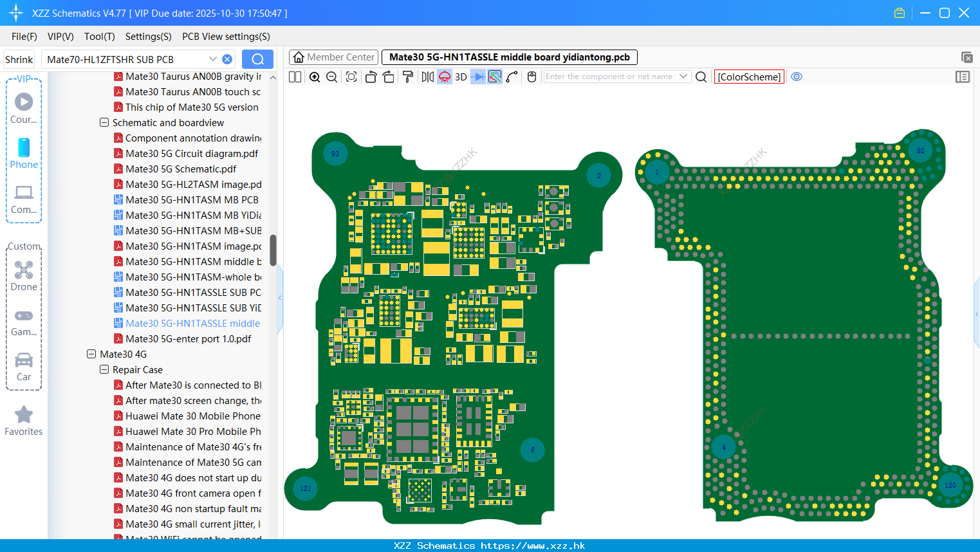Open Mate30 4G front camera open file
Screen dimensions: 980x552
tap(193, 493)
